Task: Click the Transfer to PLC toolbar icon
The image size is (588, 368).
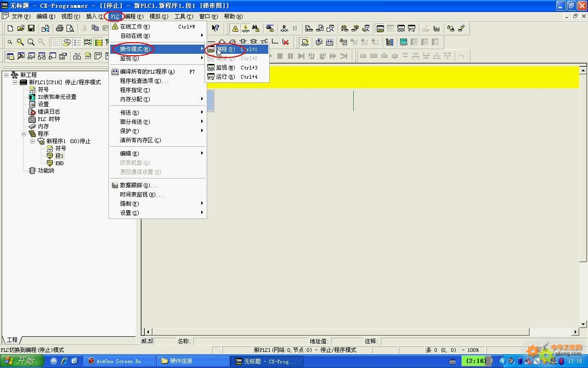Action: click(309, 29)
